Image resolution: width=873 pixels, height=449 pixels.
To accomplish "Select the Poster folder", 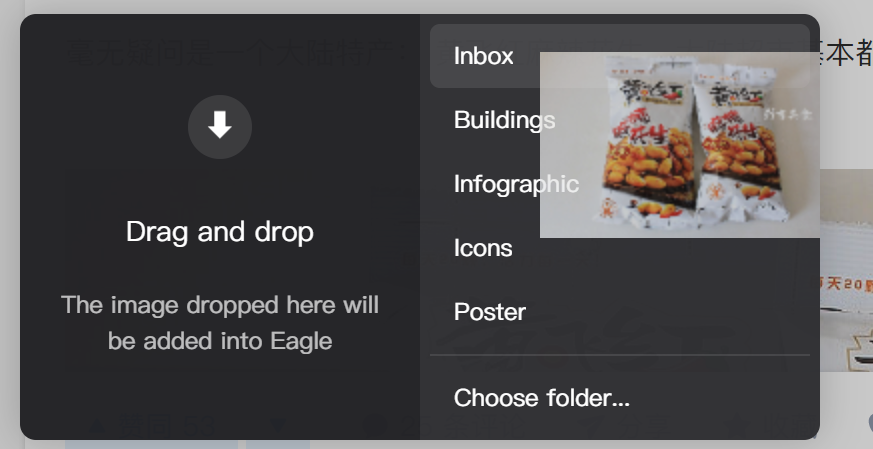I will pos(490,312).
